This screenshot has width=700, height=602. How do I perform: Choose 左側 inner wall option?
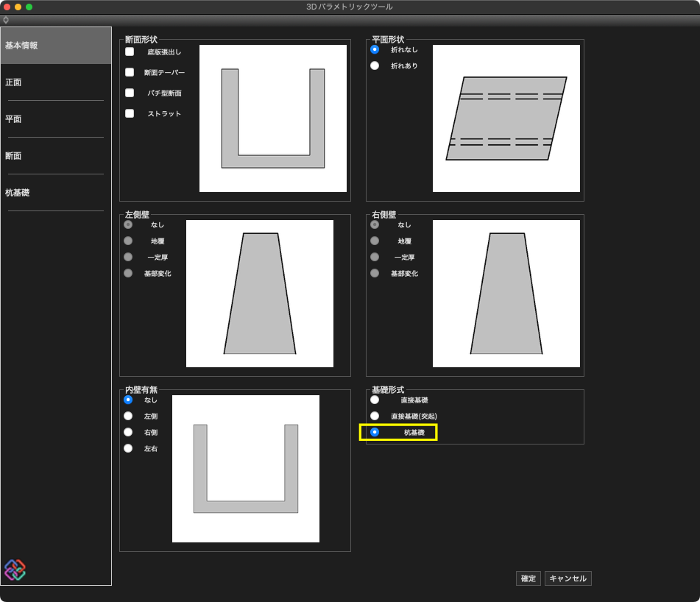point(128,416)
